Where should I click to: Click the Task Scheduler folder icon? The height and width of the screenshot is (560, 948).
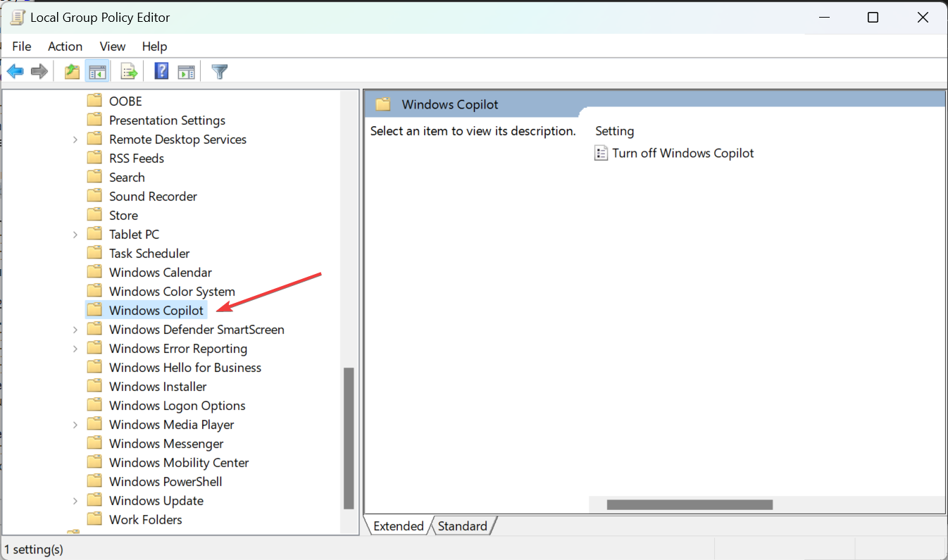[x=94, y=253]
